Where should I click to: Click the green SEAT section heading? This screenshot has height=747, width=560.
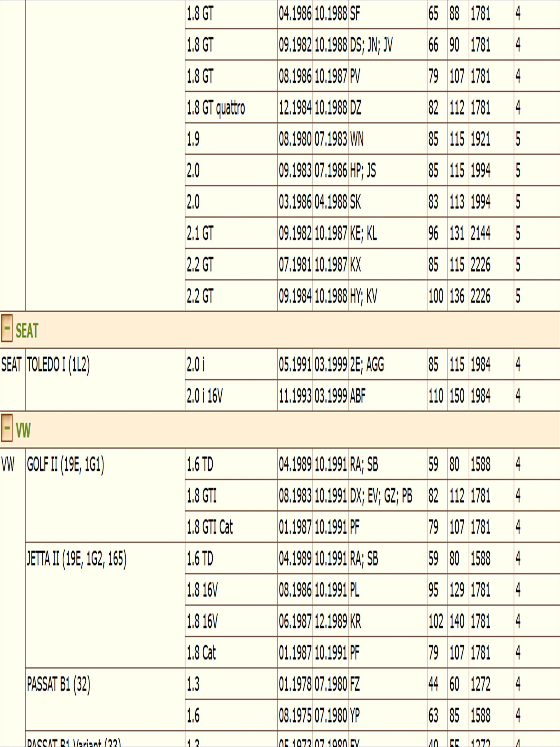(x=27, y=330)
